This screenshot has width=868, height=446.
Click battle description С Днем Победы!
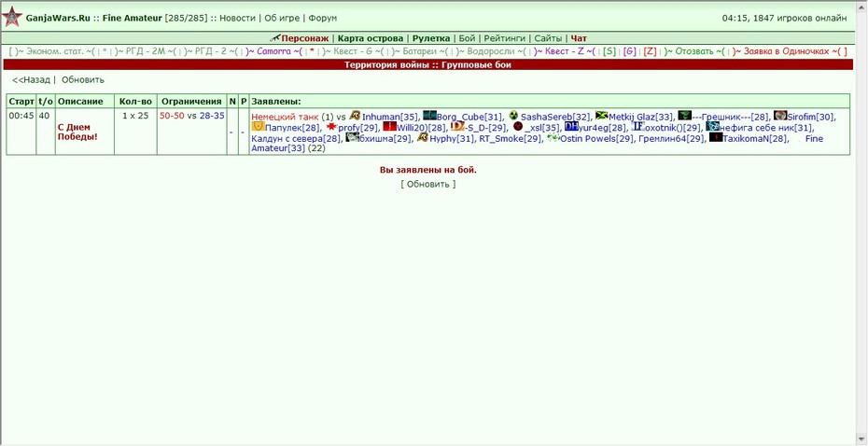click(78, 132)
